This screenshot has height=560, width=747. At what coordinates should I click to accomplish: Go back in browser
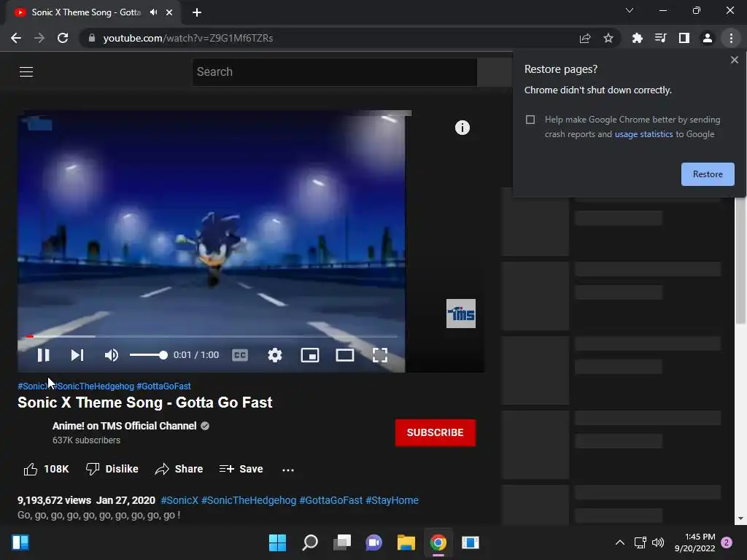[x=16, y=38]
